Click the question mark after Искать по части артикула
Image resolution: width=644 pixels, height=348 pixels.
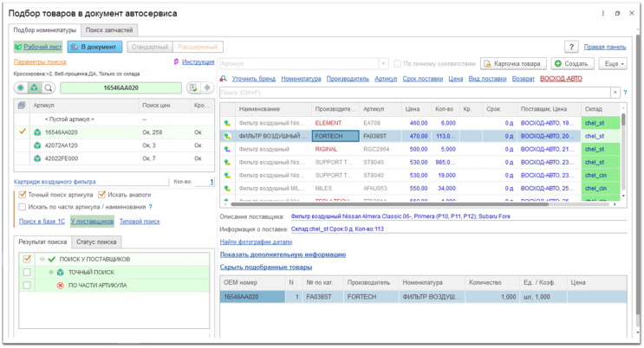tap(150, 207)
